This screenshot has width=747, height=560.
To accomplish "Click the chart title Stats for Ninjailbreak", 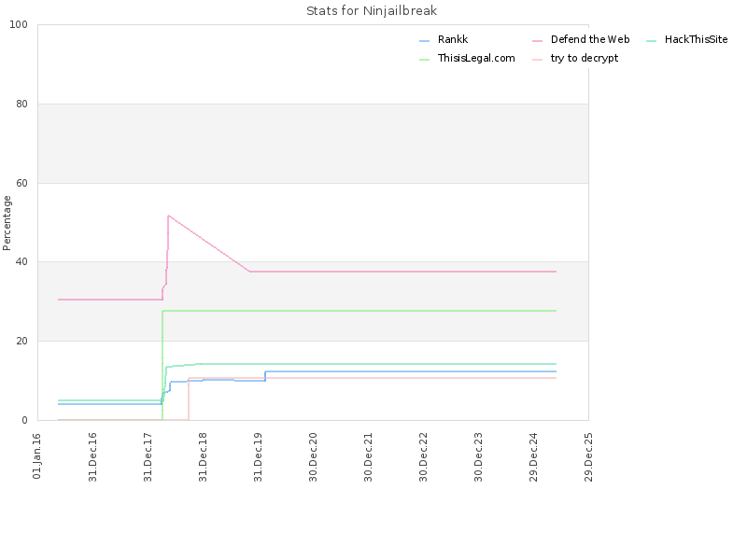I will (371, 11).
